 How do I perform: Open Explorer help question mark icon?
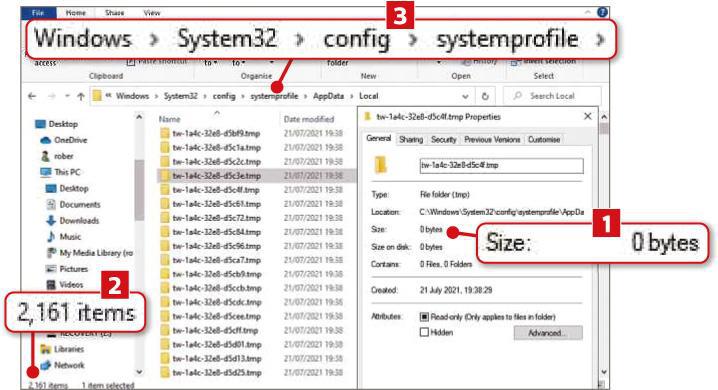coord(603,12)
